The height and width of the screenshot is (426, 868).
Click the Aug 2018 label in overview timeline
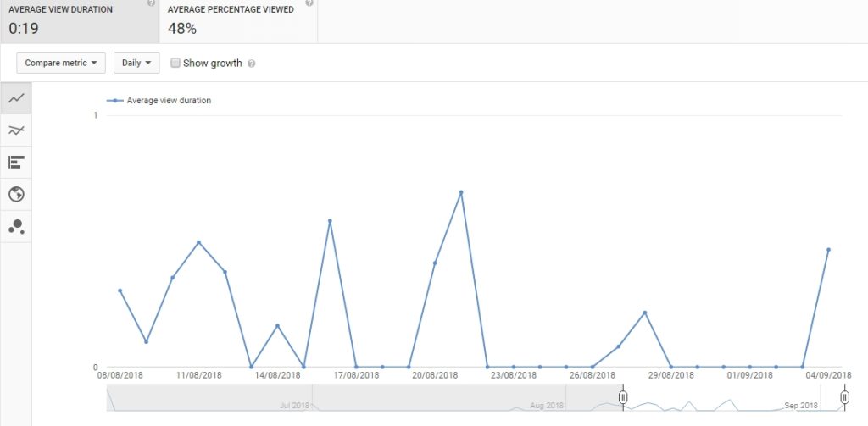click(547, 406)
